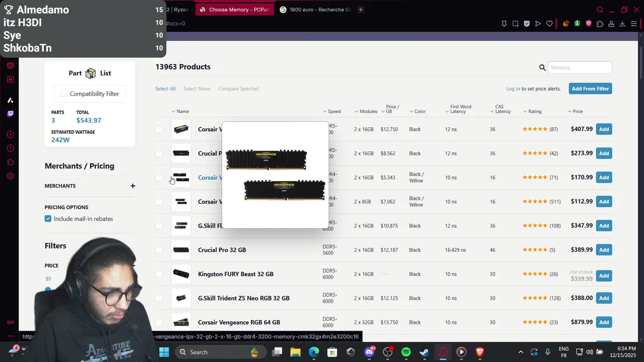This screenshot has width=644, height=362.
Task: Sort products by Modules column
Action: 366,111
